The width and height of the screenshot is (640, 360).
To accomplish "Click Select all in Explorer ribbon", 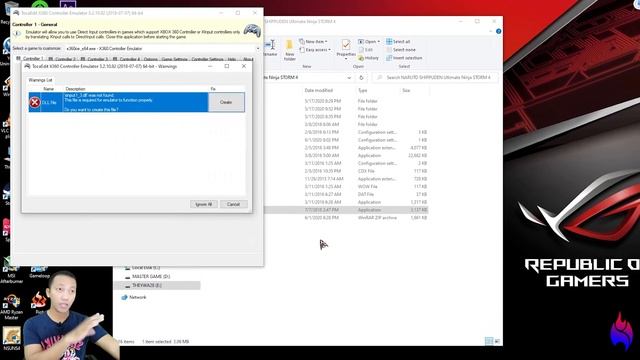I will tap(398, 42).
